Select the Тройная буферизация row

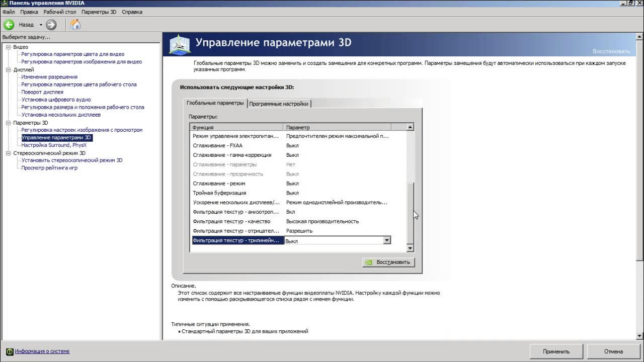[x=298, y=193]
